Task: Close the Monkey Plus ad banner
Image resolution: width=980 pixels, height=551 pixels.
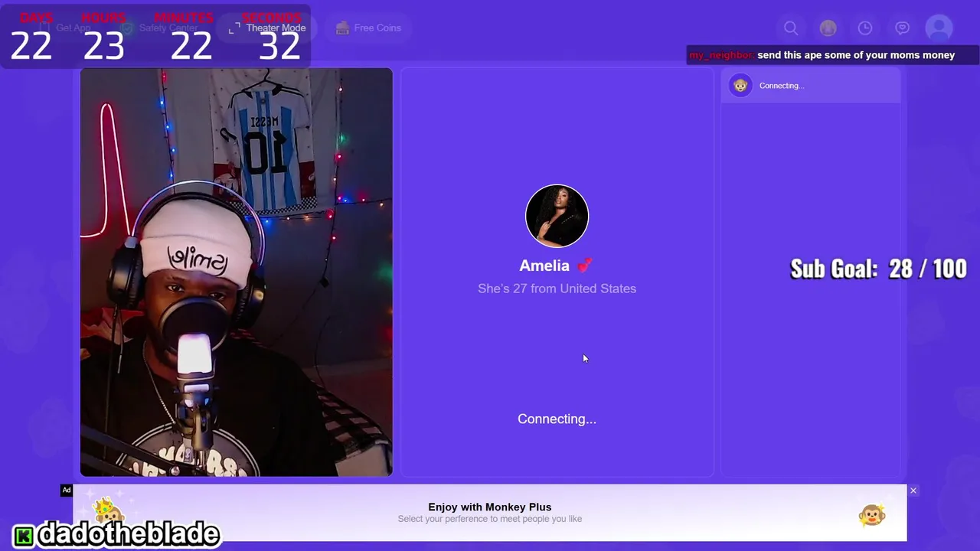Action: pyautogui.click(x=913, y=491)
